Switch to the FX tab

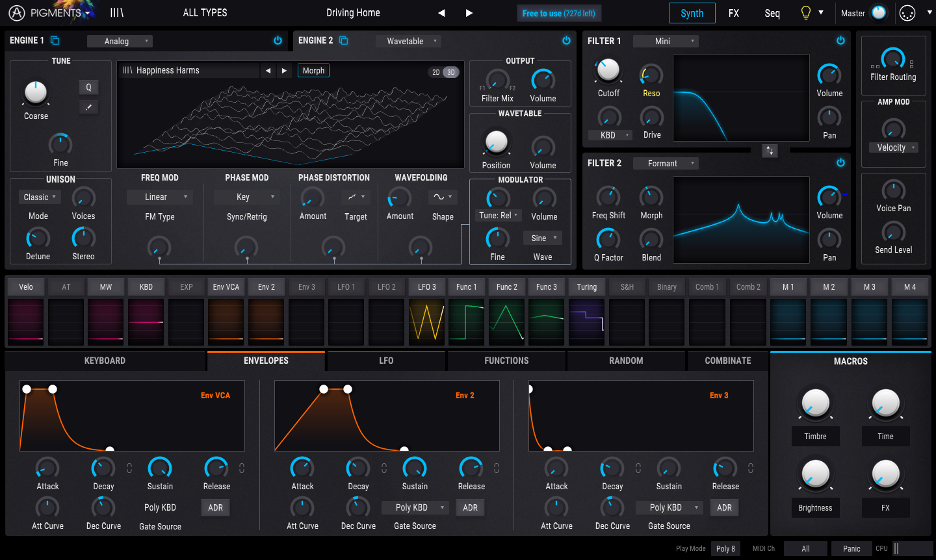pos(734,13)
